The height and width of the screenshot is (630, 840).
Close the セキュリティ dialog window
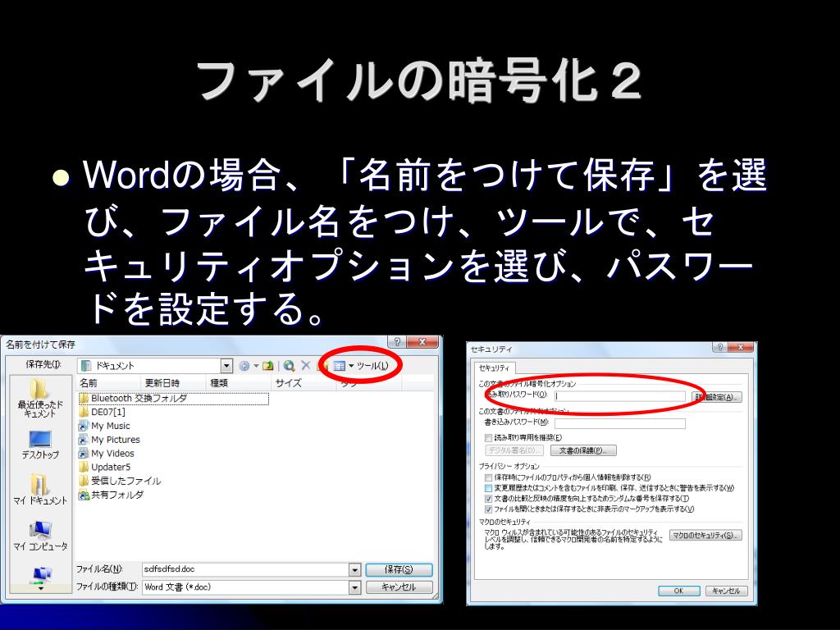[741, 347]
